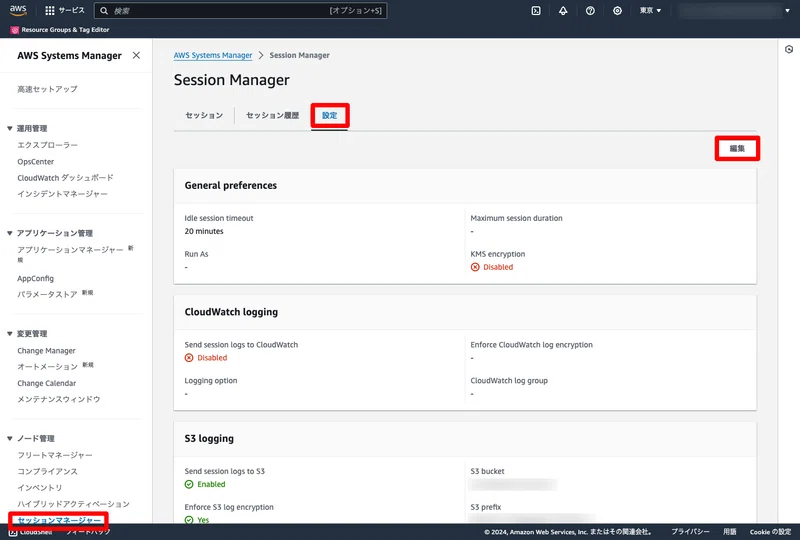Open ハイブリッドアクティベーション in sidebar
Viewport: 800px width, 540px height.
(x=73, y=504)
